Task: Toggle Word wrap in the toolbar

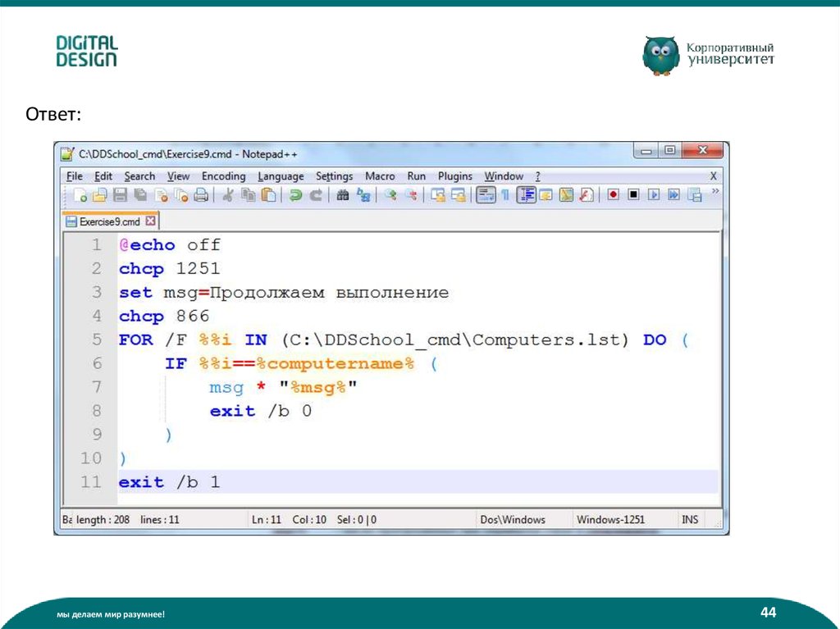Action: pos(486,195)
